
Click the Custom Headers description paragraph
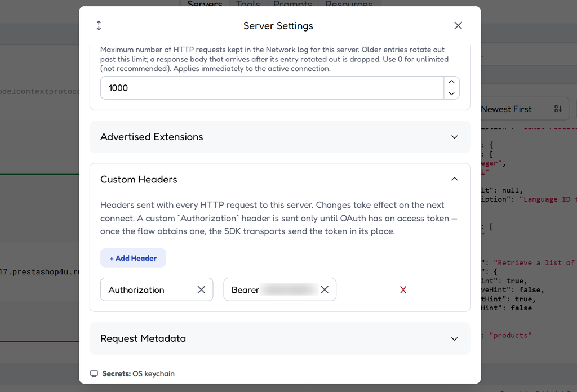point(279,218)
